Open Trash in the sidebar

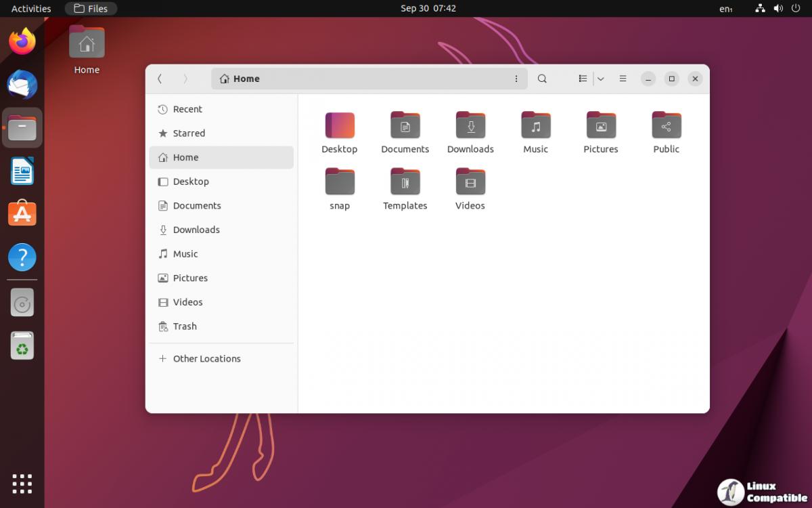(x=185, y=326)
